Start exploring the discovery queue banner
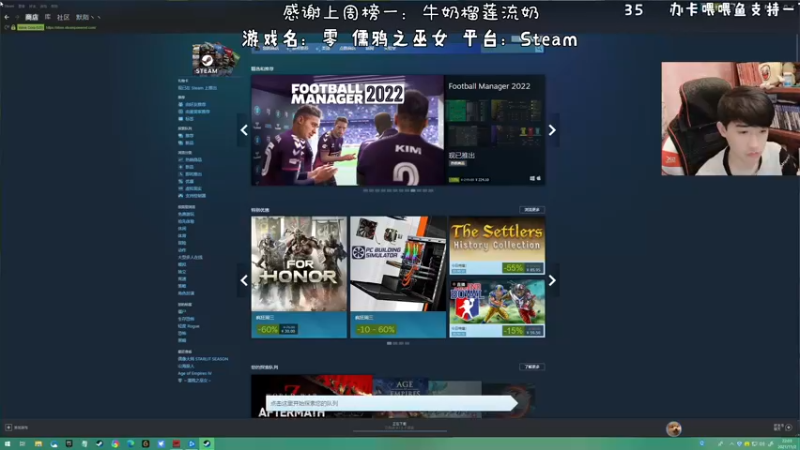Image resolution: width=800 pixels, height=450 pixels. tap(392, 403)
